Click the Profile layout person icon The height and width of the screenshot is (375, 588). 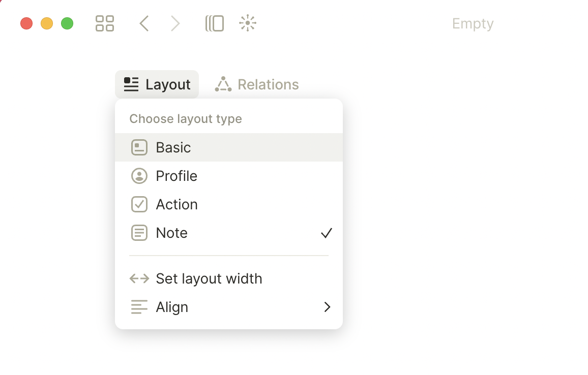139,176
